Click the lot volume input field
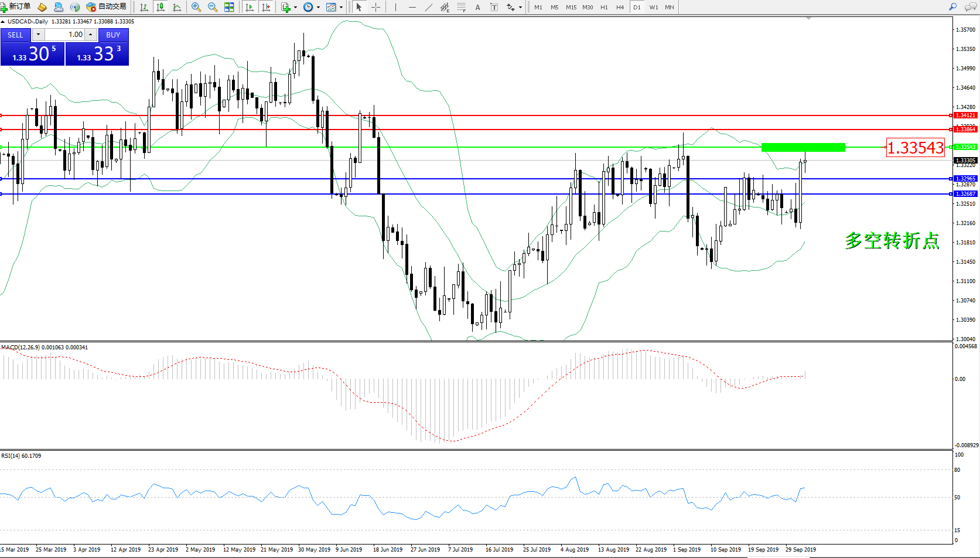Viewport: 980px width, 558px height. (64, 35)
